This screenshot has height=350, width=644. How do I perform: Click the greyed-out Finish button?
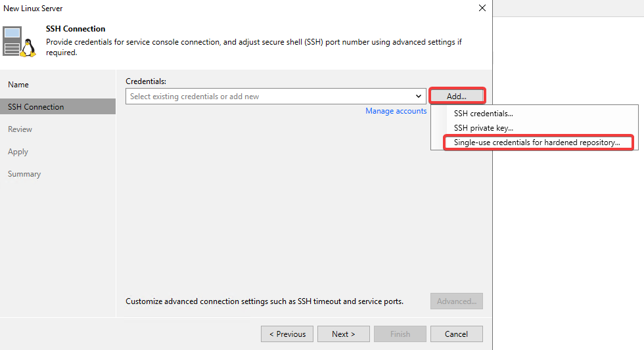(400, 334)
